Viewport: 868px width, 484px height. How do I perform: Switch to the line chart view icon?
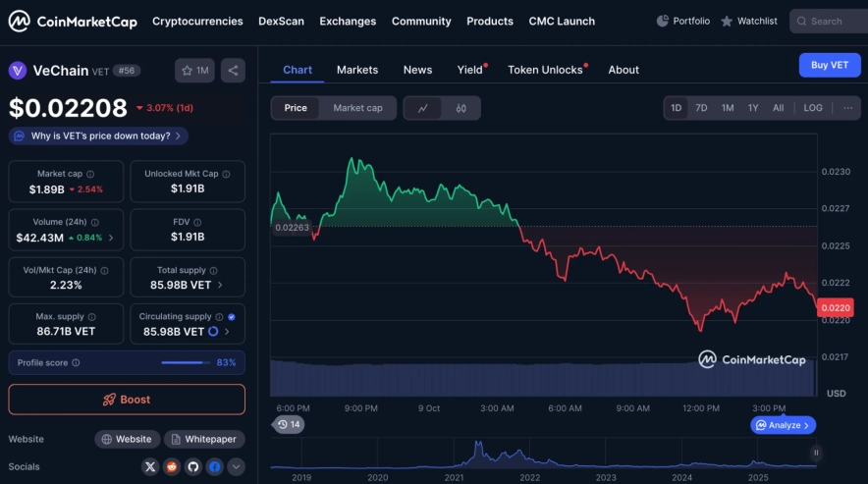(422, 108)
